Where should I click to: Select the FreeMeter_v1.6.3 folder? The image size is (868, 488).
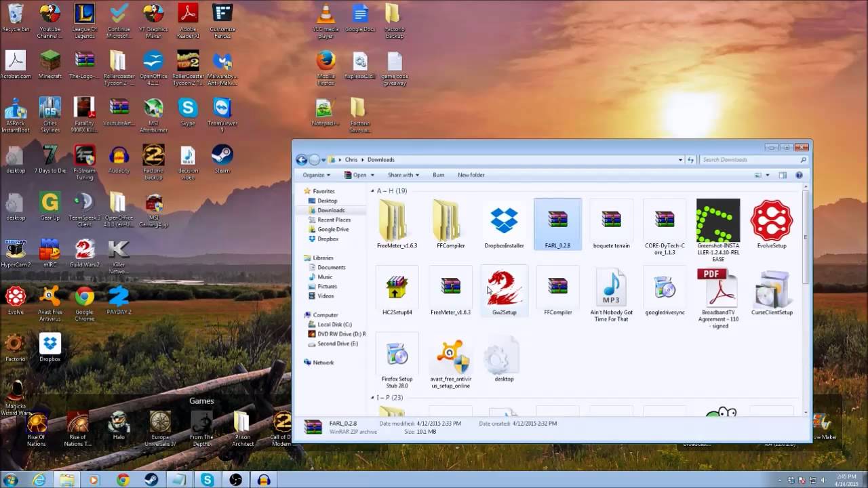[397, 224]
